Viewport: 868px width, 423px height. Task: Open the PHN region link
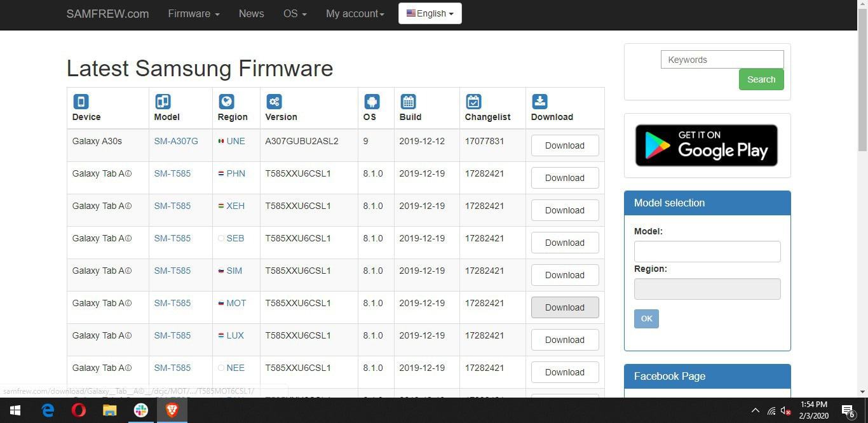236,173
